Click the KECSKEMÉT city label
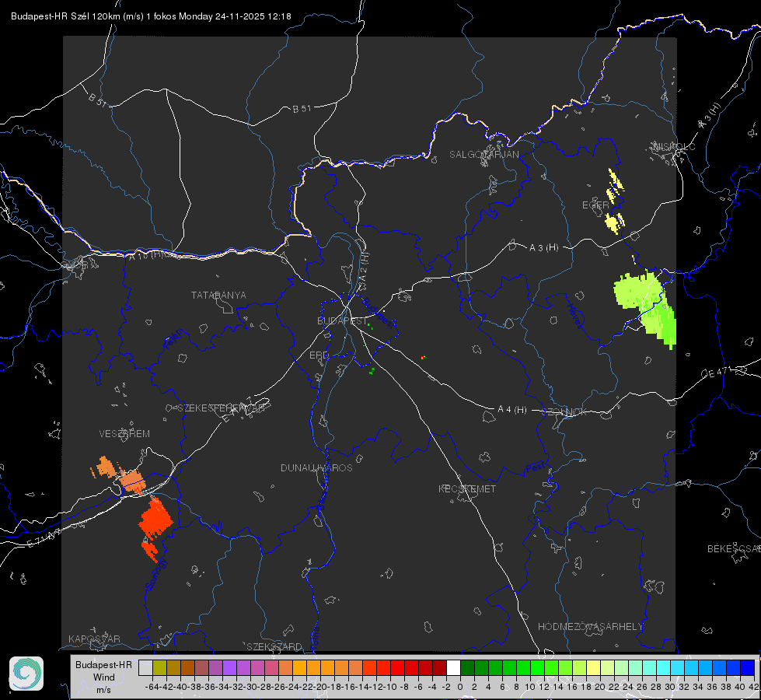This screenshot has height=700, width=761. 467,488
